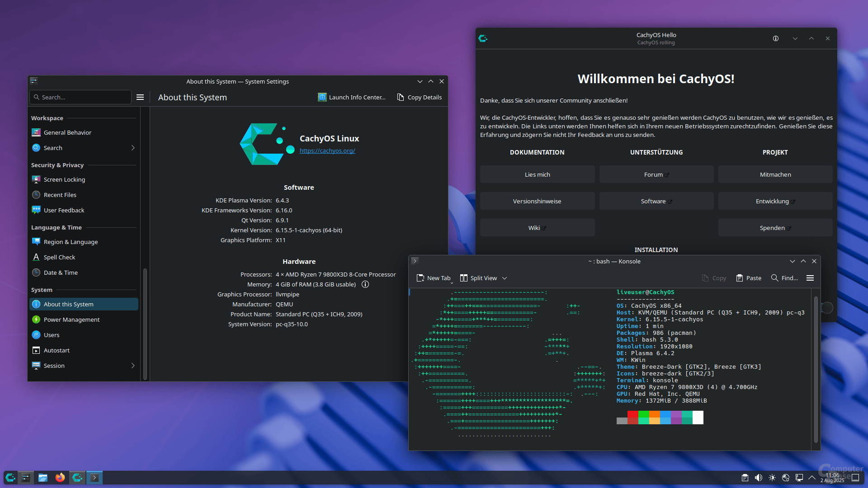This screenshot has width=868, height=488.
Task: Click Find icon in Konsole toolbar
Action: click(x=774, y=278)
